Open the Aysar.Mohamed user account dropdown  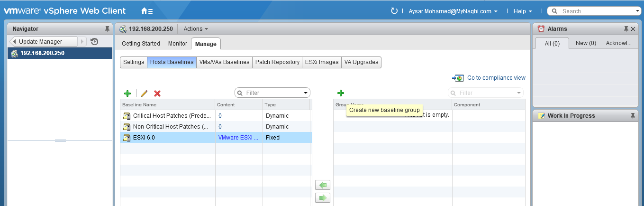[x=453, y=11]
